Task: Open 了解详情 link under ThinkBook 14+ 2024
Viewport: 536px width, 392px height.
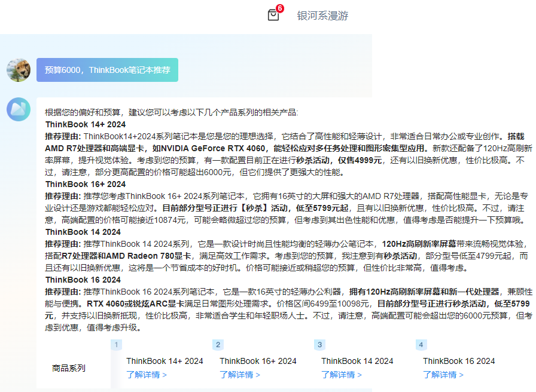Action: [147, 375]
